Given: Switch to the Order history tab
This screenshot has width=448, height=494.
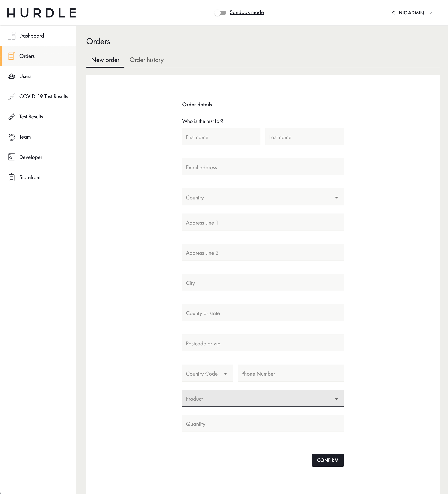Looking at the screenshot, I should tap(146, 60).
